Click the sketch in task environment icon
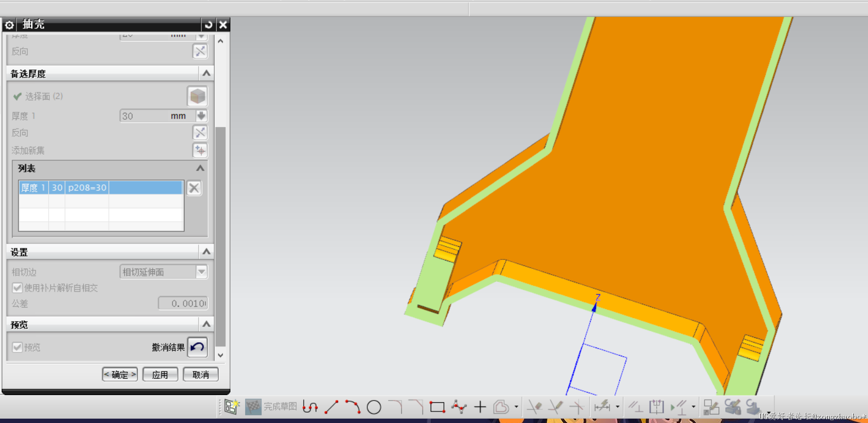Screen dimensions: 868x423 tap(232, 407)
